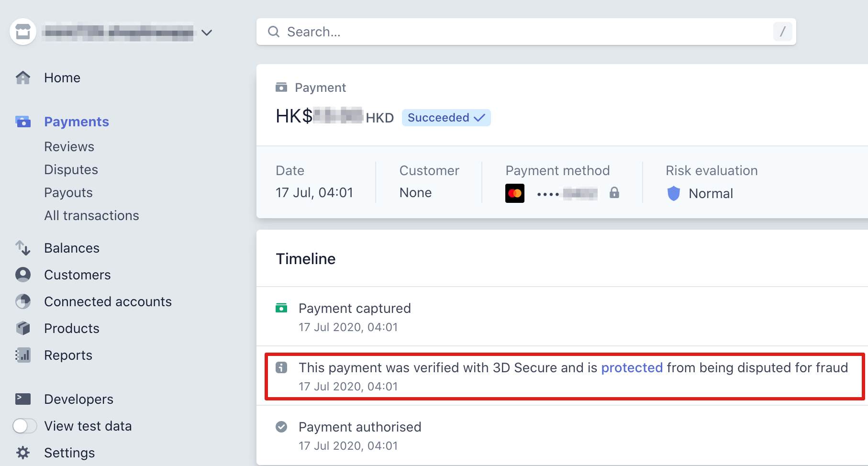Go to Payouts in the sidebar
Image resolution: width=868 pixels, height=466 pixels.
pyautogui.click(x=68, y=192)
